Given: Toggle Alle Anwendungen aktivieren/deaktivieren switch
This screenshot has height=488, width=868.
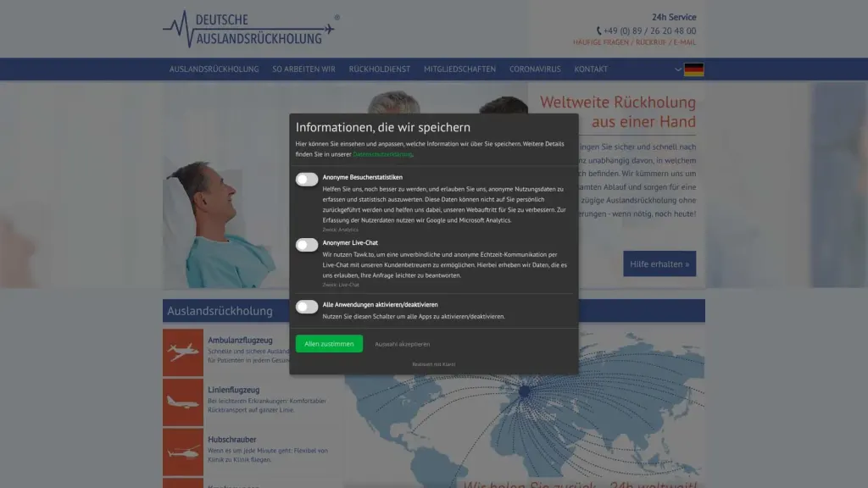Looking at the screenshot, I should pos(307,307).
